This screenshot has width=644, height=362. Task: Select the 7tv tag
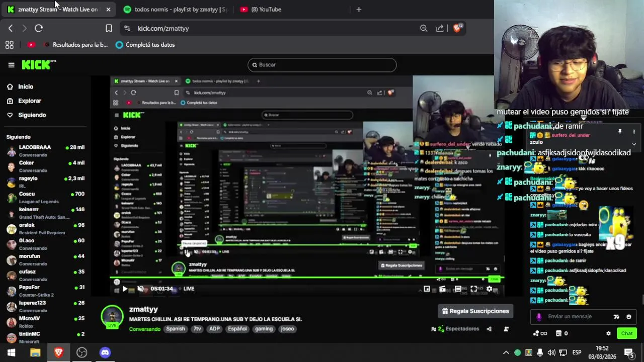click(197, 329)
